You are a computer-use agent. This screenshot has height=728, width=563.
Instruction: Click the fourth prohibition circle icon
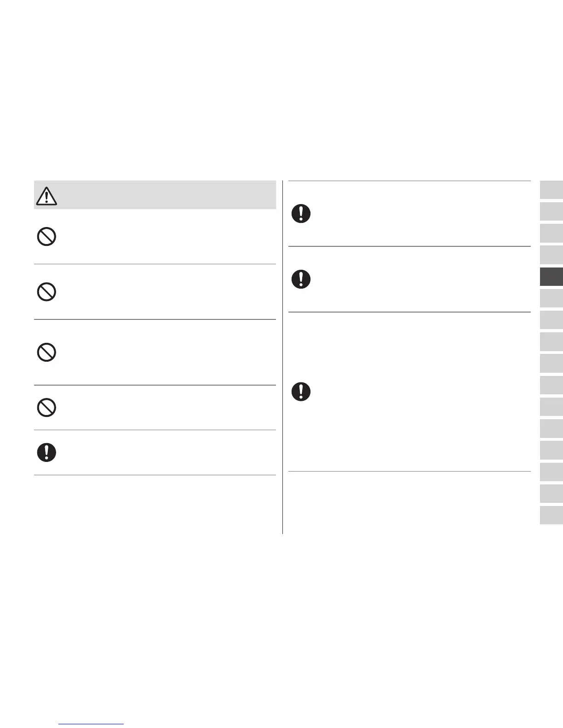46,408
